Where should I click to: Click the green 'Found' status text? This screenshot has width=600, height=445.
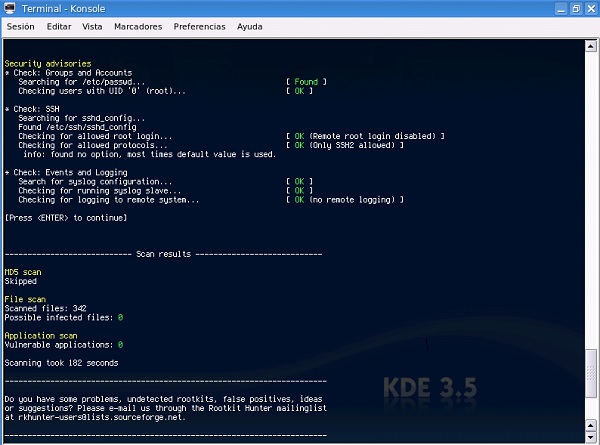point(306,82)
